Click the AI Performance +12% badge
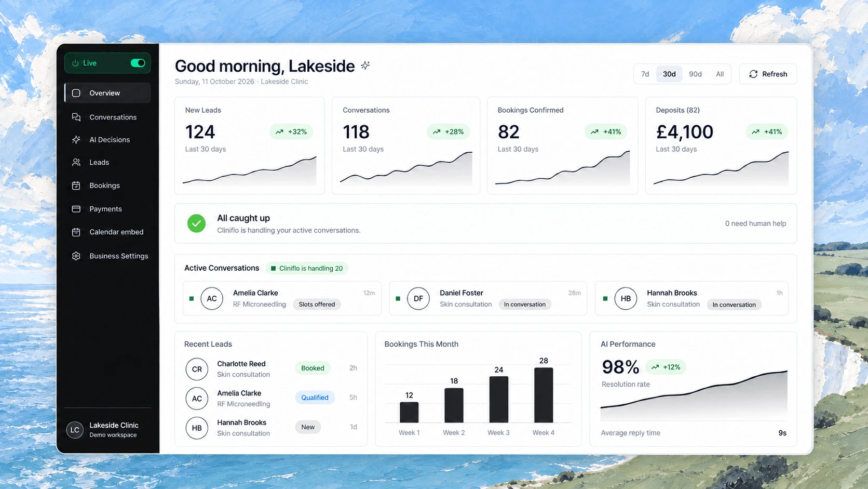The image size is (868, 489). click(666, 367)
